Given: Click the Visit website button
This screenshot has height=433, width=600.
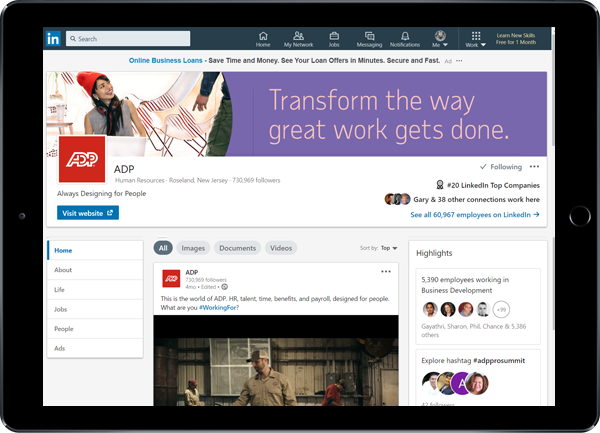Looking at the screenshot, I should (x=88, y=213).
